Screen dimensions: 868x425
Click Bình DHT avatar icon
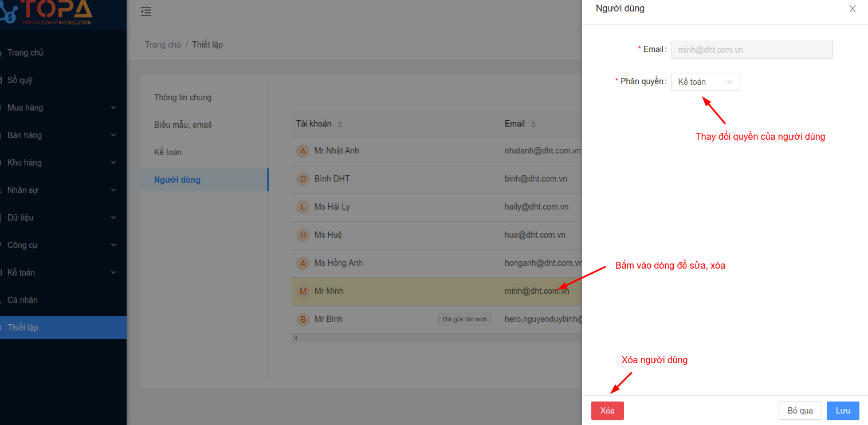[x=303, y=179]
